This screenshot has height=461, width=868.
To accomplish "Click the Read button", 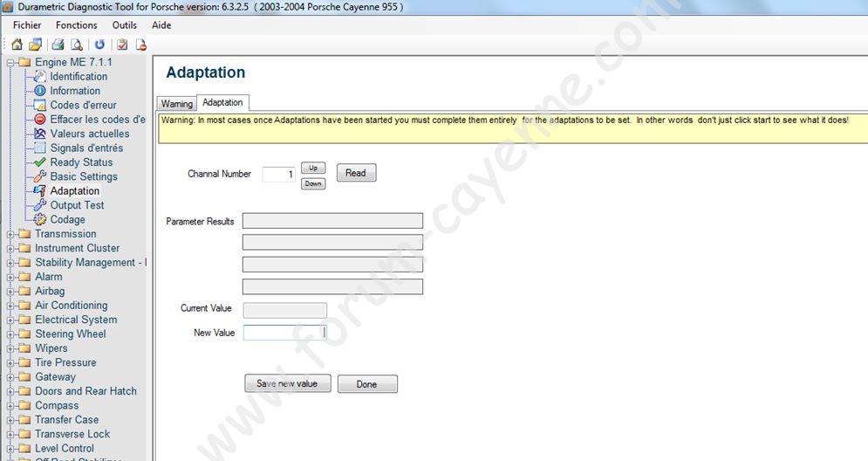I will [356, 173].
